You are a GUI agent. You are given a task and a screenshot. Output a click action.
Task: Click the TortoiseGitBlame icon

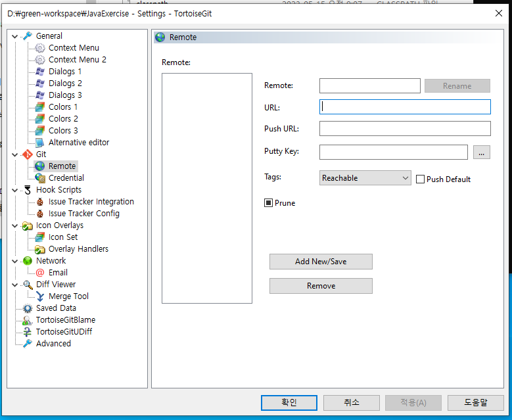(28, 320)
